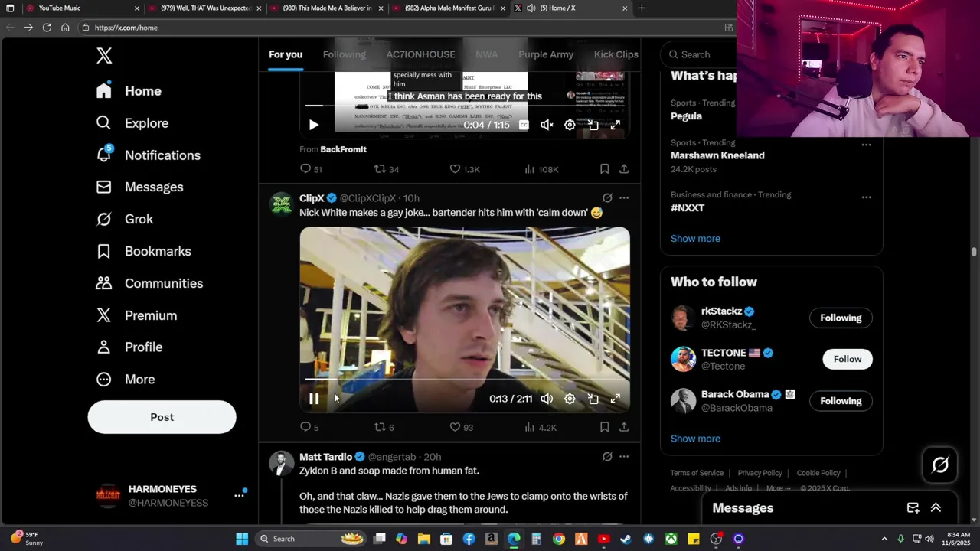Toggle mute on the Nick White video

[x=547, y=399]
